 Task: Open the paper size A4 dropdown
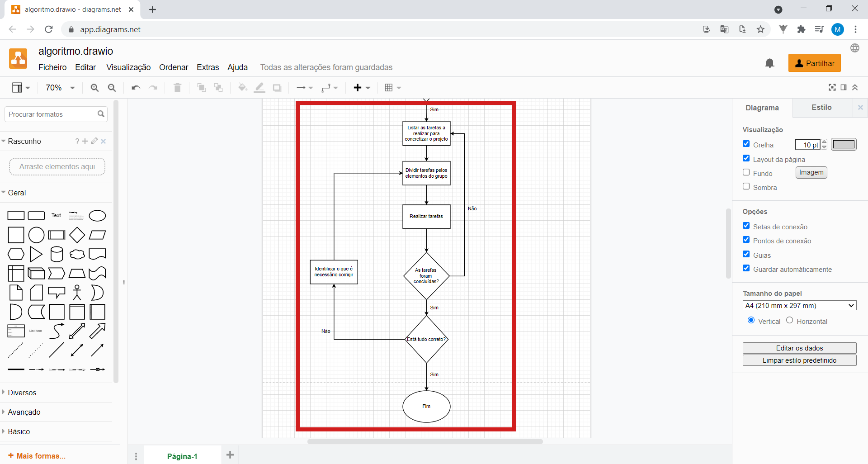799,306
